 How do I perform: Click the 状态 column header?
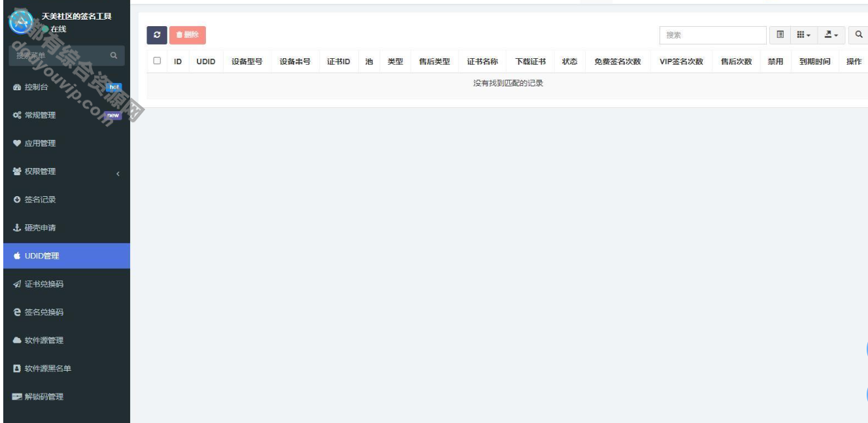pos(570,61)
